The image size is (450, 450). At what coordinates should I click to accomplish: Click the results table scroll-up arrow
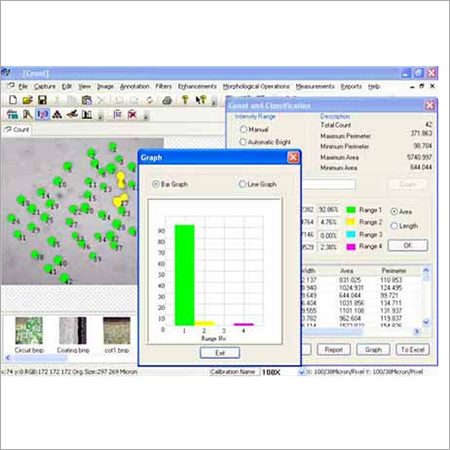(x=426, y=271)
